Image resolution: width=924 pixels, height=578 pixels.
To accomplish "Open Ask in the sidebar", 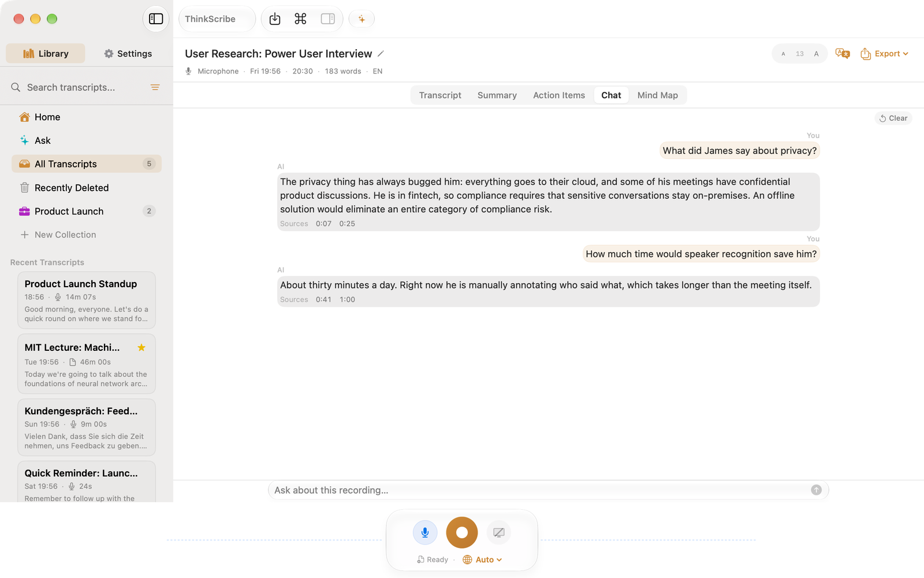I will click(87, 140).
